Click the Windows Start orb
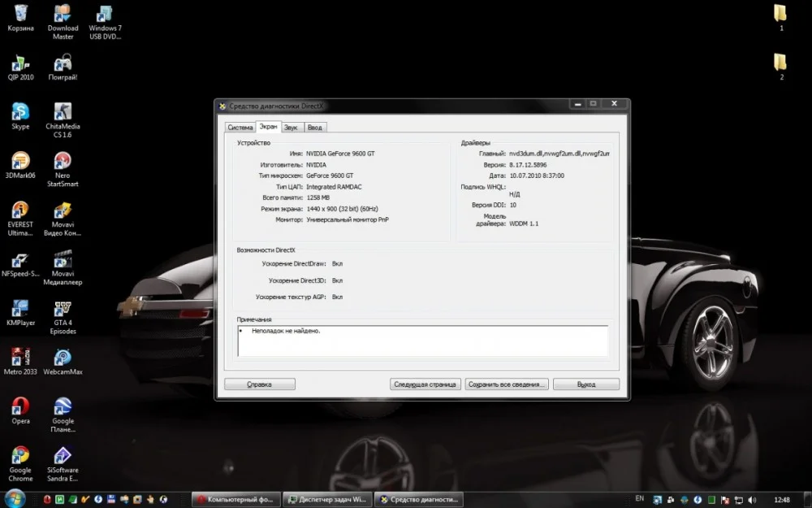 tap(15, 498)
